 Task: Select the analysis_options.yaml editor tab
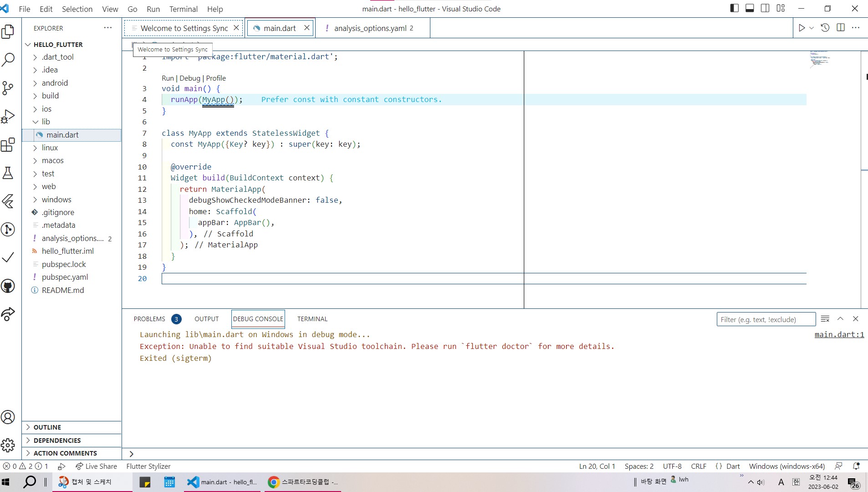click(373, 28)
